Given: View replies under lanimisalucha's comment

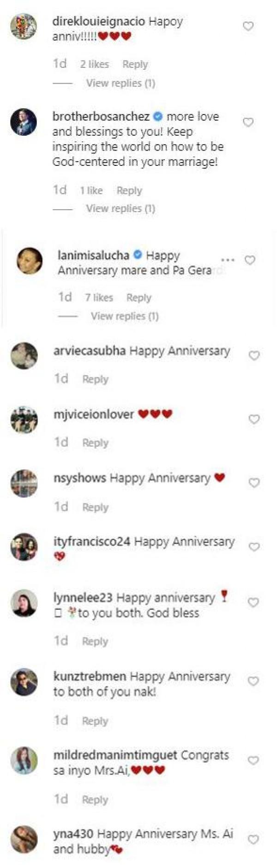Looking at the screenshot, I should (125, 316).
